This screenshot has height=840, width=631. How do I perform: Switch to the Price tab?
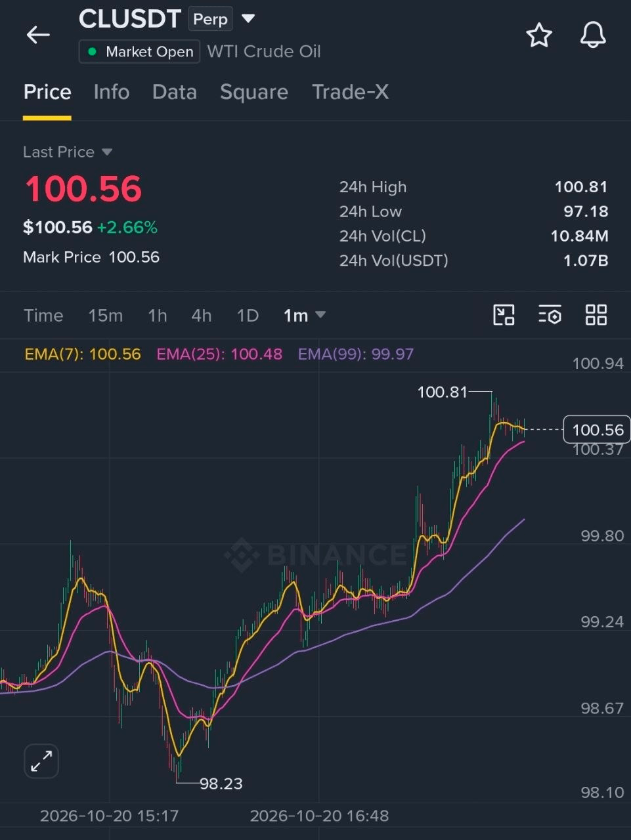click(x=47, y=92)
